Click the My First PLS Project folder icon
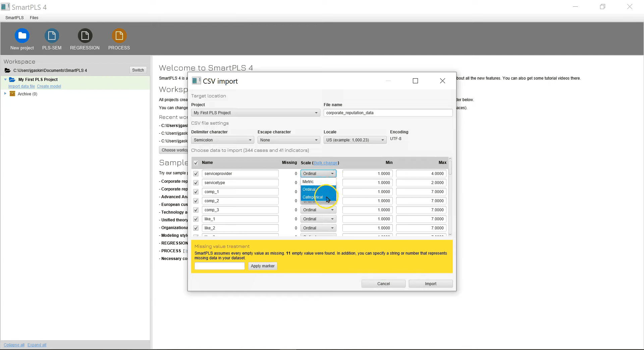 point(12,80)
